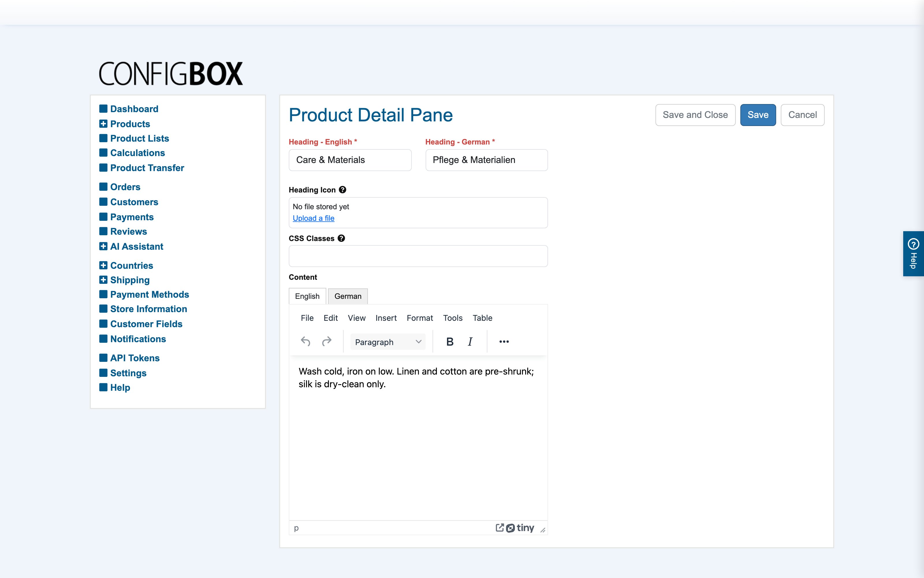Viewport: 924px width, 578px height.
Task: Click the tiny logo in editor footer
Action: point(520,528)
